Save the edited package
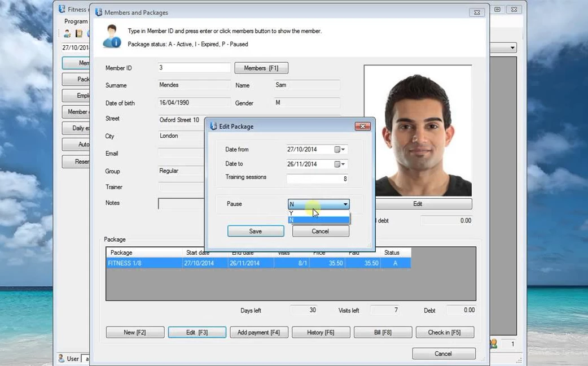This screenshot has height=366, width=588. (255, 231)
